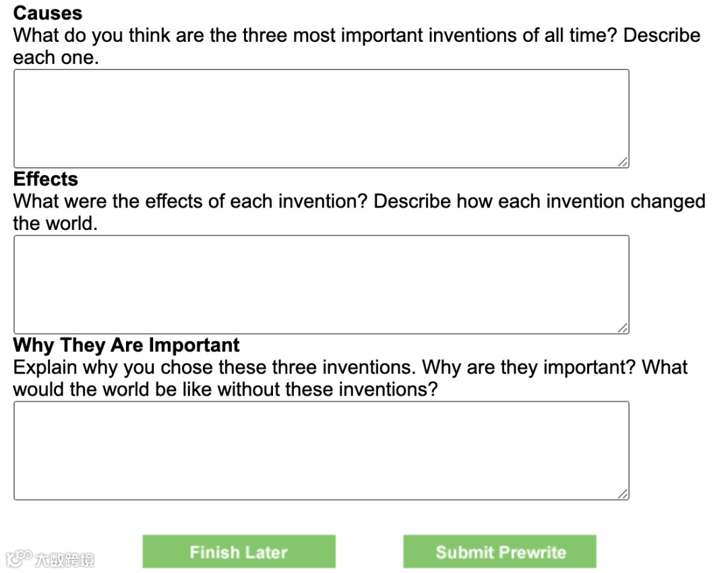Click "the world." line above Effects box
This screenshot has height=573, width=728.
click(x=55, y=223)
